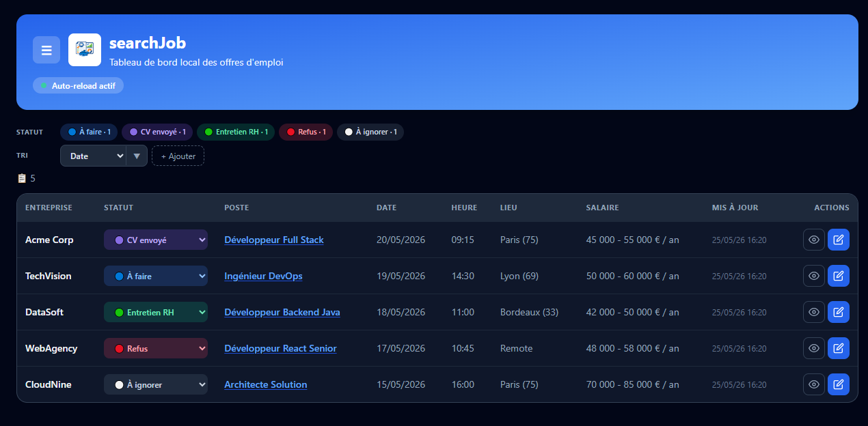Open DataSoft status dropdown (Entretien RH)
The width and height of the screenshot is (868, 426).
(156, 312)
